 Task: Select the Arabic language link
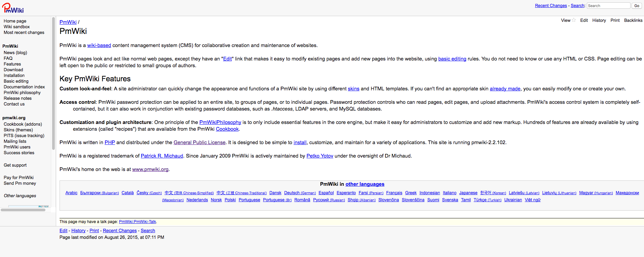pos(71,193)
